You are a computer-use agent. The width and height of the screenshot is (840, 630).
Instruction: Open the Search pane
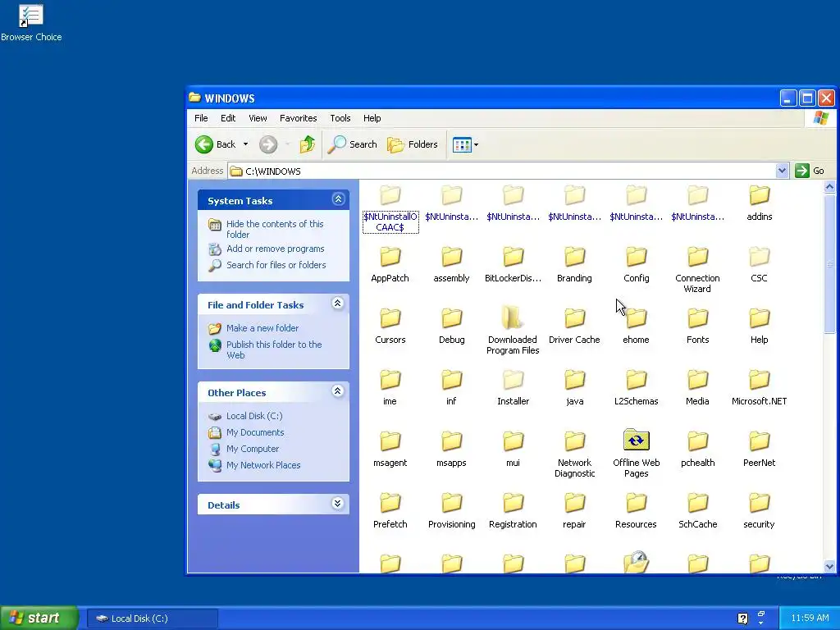353,144
